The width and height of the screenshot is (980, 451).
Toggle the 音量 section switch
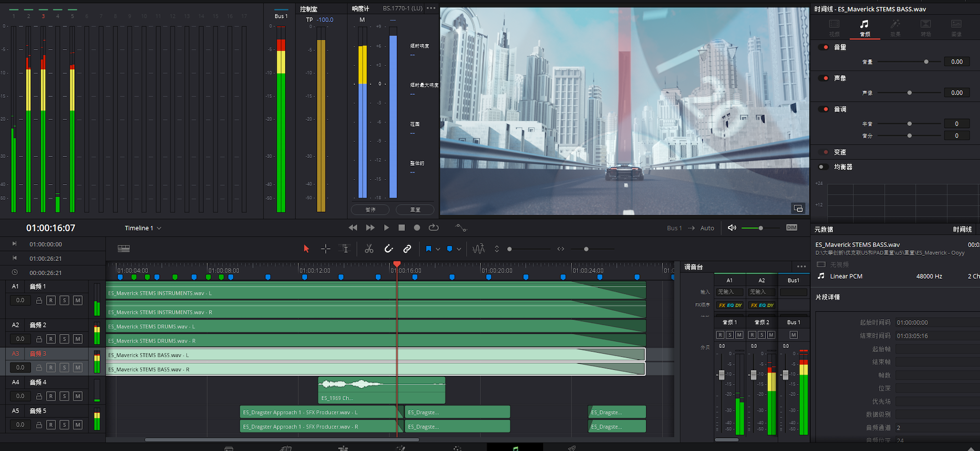coord(824,47)
